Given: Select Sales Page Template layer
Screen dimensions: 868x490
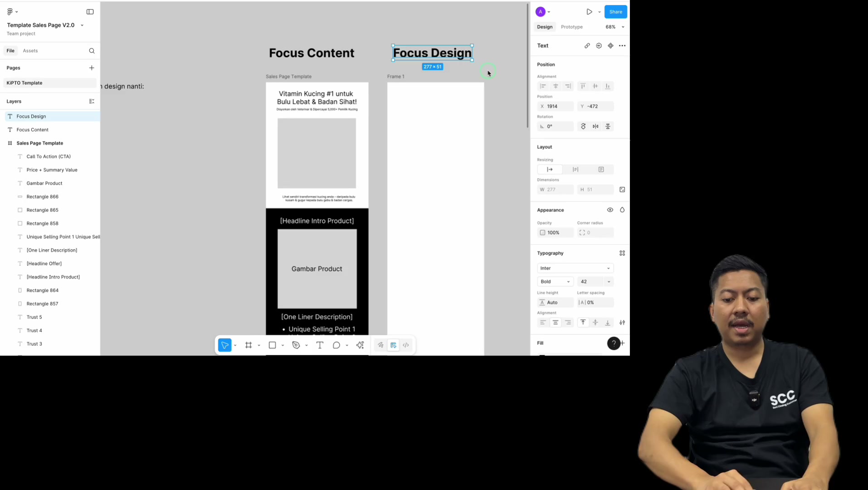Looking at the screenshot, I should pyautogui.click(x=40, y=143).
